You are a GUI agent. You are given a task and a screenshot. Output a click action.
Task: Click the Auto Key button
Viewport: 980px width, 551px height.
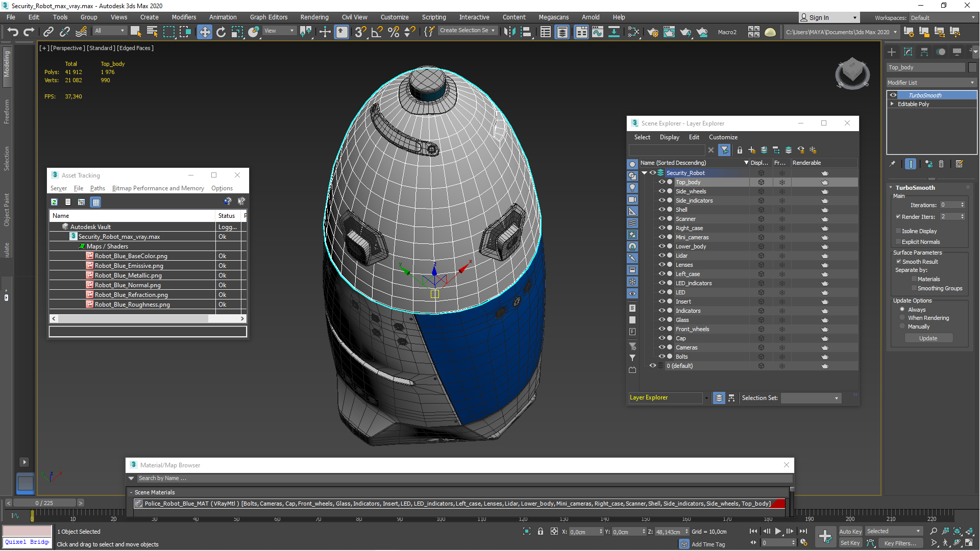850,532
